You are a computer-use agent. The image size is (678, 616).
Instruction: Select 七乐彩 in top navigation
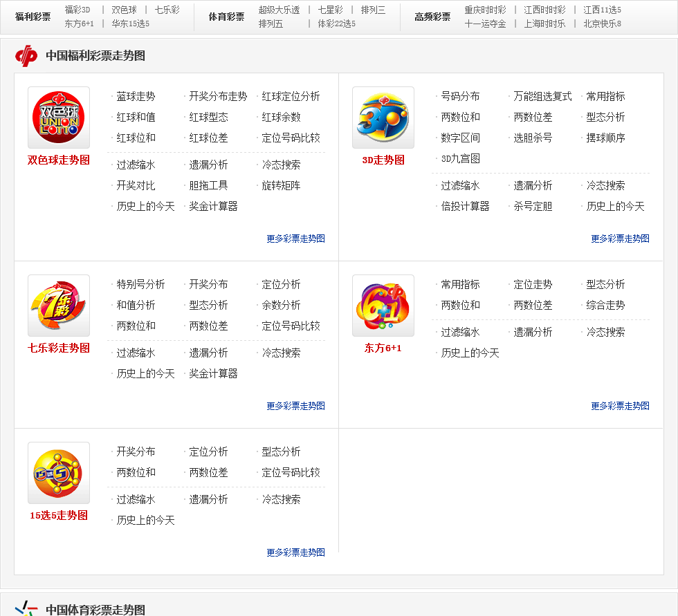click(x=167, y=10)
